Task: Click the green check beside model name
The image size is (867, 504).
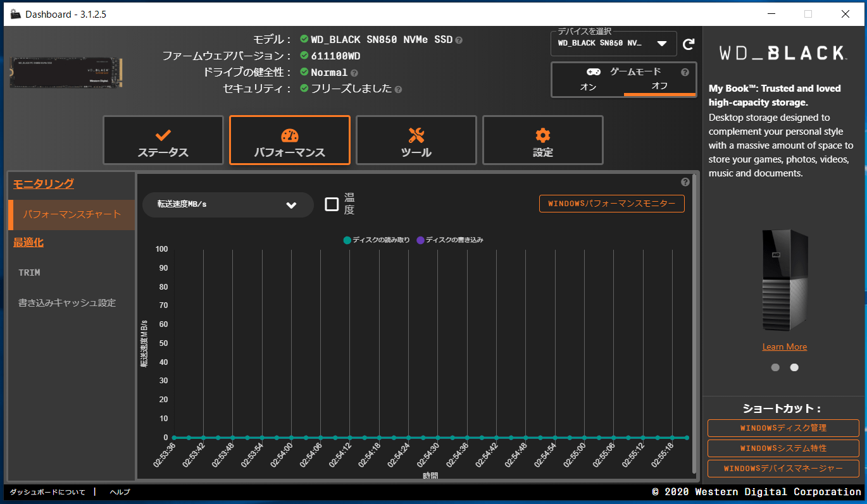Action: tap(304, 39)
